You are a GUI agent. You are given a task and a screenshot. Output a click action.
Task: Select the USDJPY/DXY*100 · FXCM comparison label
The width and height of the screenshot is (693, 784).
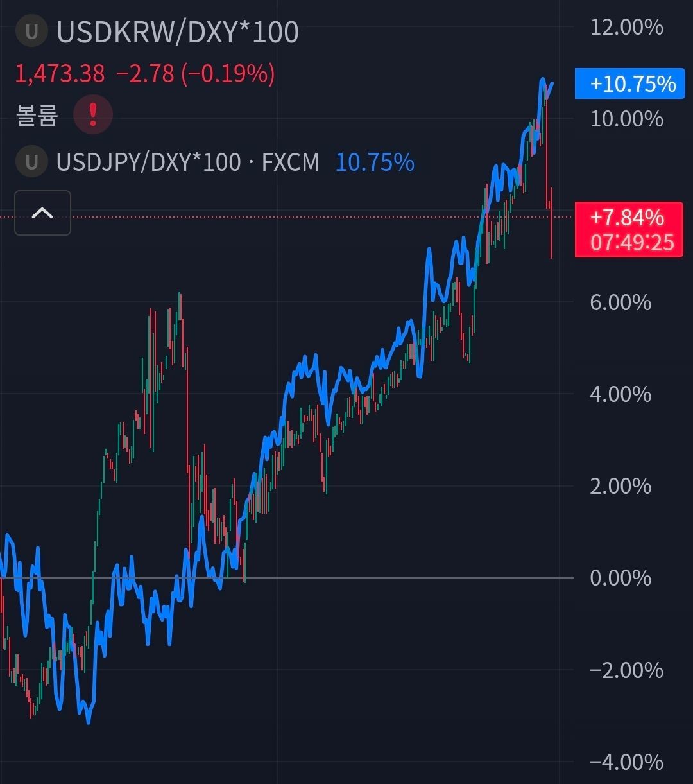[187, 162]
